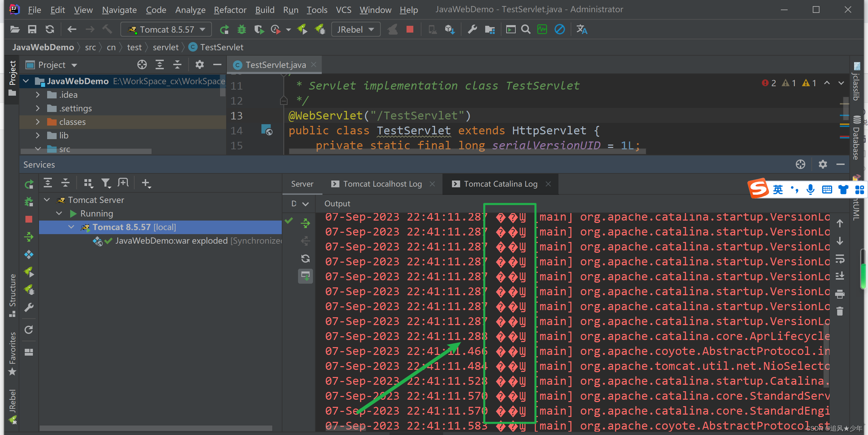Click the servlet breadcrumb in navigation bar
This screenshot has width=868, height=435.
165,47
